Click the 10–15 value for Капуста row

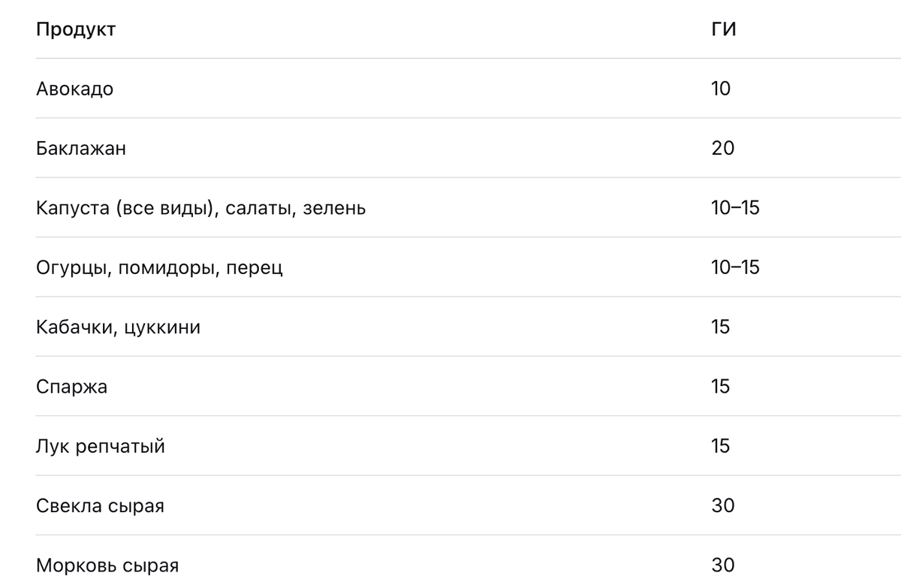pos(735,207)
